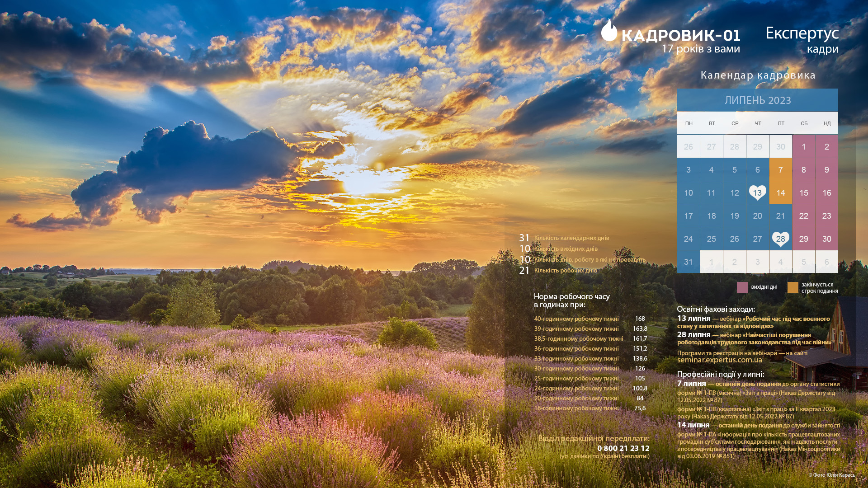Click the ЛИПЕНЬ 2023 calendar header
868x488 pixels.
(x=757, y=100)
